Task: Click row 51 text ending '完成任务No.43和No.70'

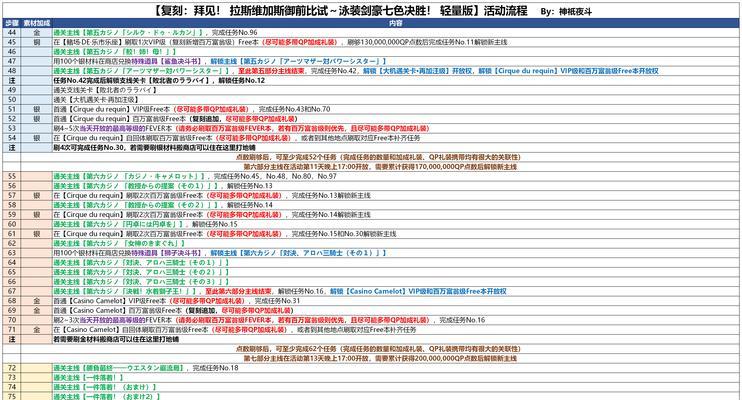Action: coord(192,109)
